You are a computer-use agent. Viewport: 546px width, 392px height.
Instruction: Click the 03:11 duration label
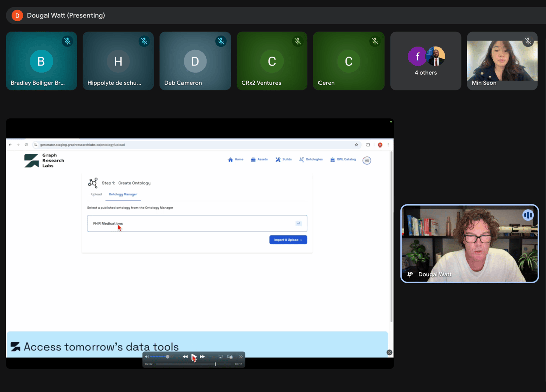coord(239,364)
